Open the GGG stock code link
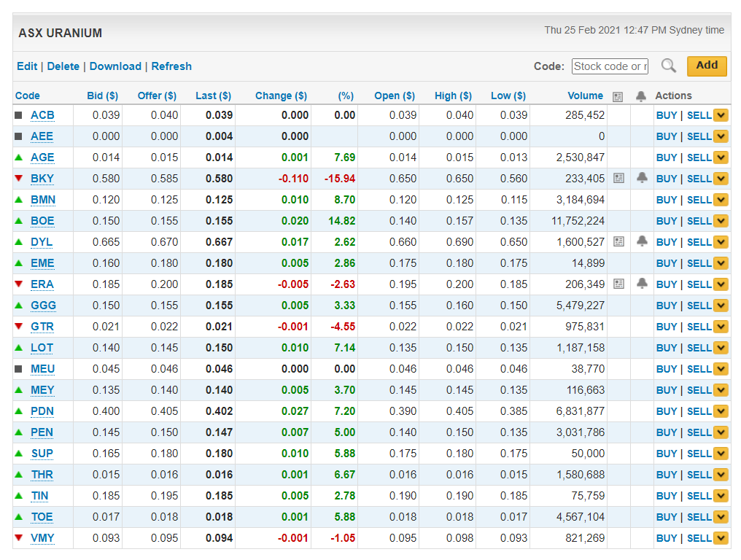Image resolution: width=741 pixels, height=560 pixels. (44, 306)
